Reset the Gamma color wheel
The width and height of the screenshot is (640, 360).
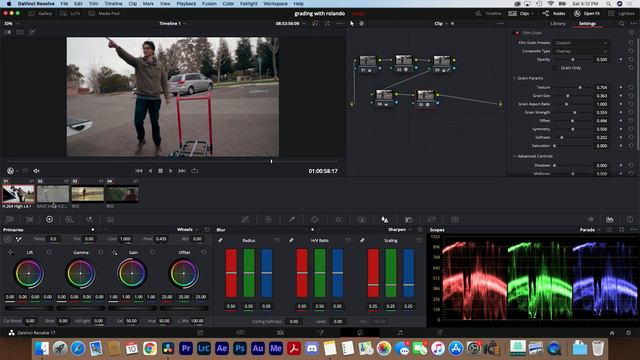100,252
